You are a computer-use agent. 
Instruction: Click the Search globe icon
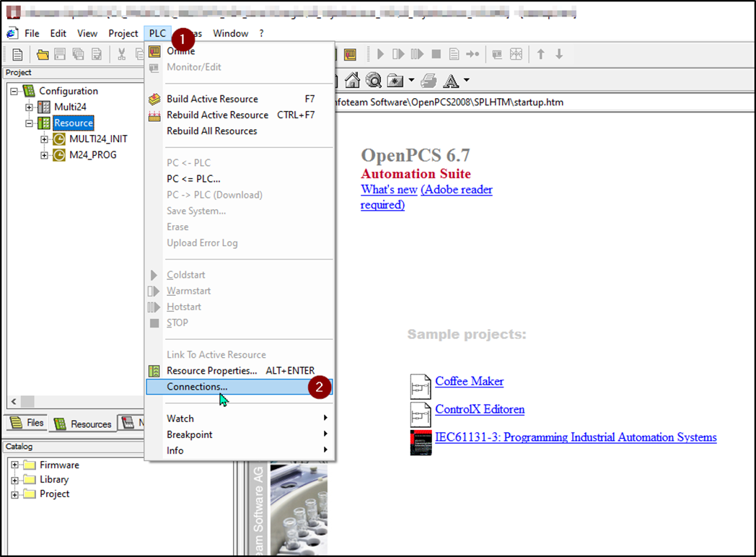pyautogui.click(x=374, y=80)
